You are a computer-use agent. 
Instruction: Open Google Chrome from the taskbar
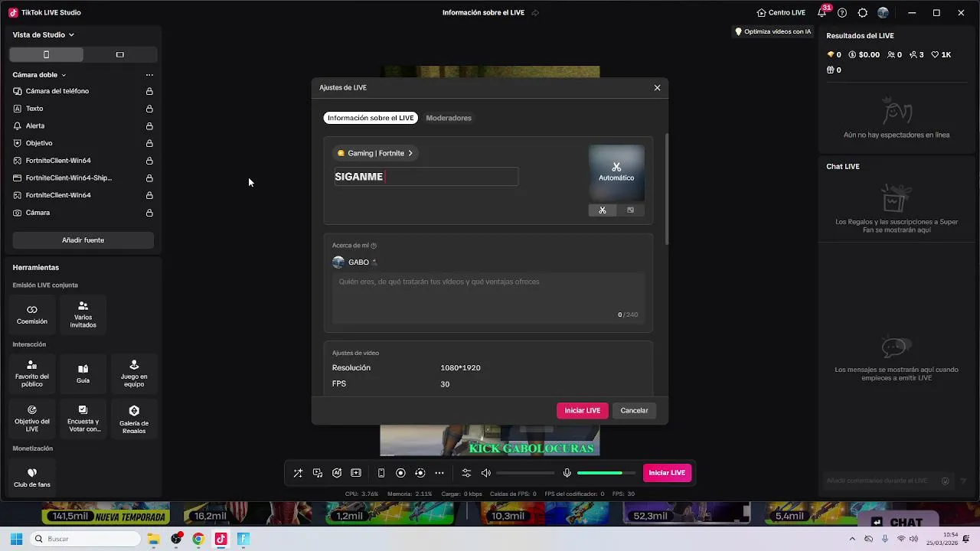point(198,539)
